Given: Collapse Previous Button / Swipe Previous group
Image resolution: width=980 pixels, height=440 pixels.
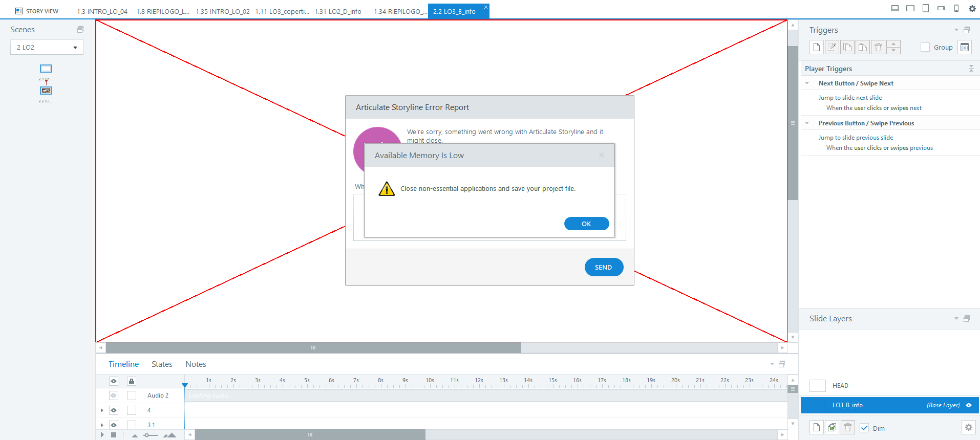Looking at the screenshot, I should (x=807, y=123).
